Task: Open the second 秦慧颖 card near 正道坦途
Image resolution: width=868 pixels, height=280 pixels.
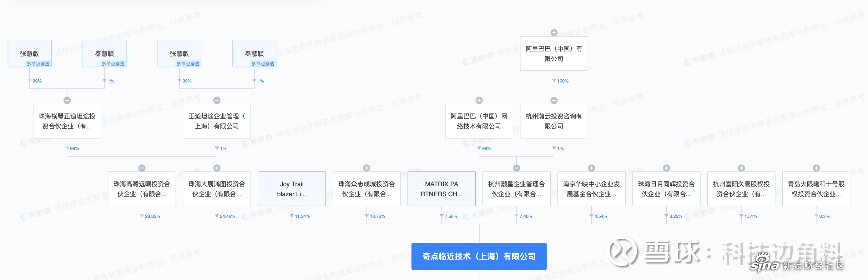Action: 255,53
